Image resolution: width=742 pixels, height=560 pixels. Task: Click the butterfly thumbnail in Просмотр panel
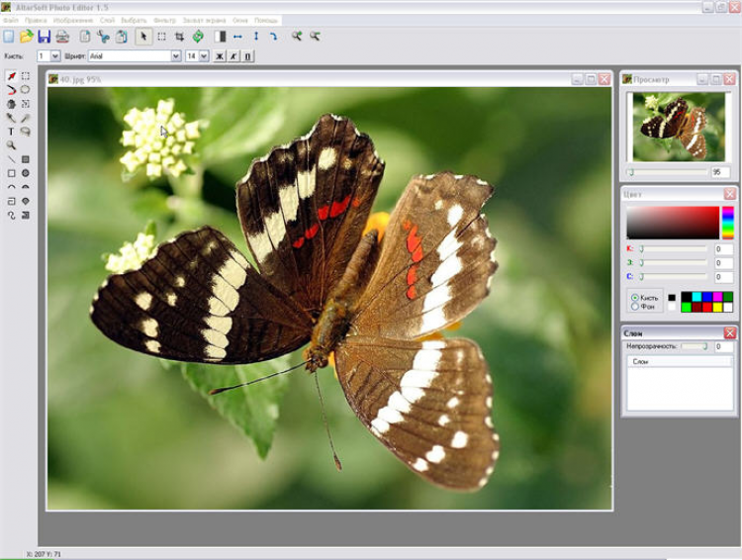(679, 126)
